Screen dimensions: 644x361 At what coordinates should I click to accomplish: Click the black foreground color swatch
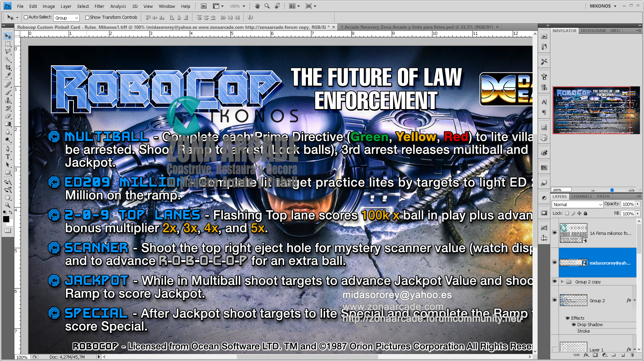point(6,219)
